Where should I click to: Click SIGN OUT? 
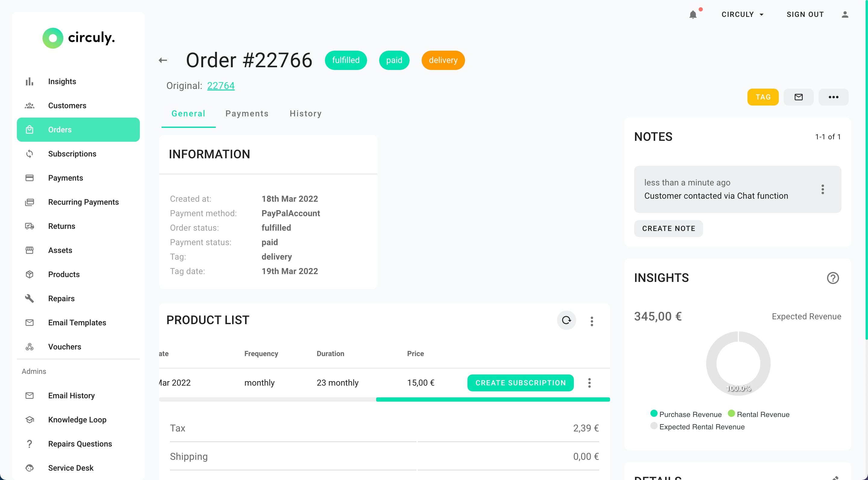805,14
